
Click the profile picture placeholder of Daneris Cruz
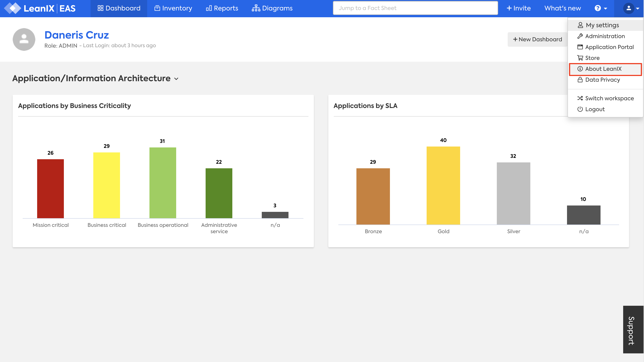click(24, 39)
